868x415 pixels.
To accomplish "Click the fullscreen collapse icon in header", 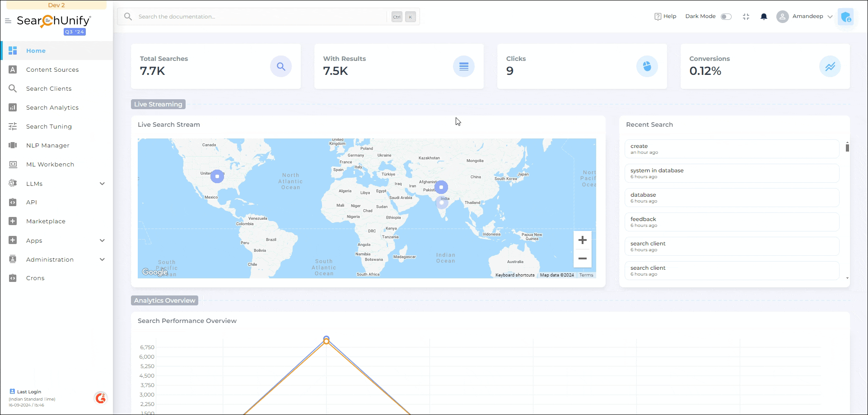I will coord(746,17).
